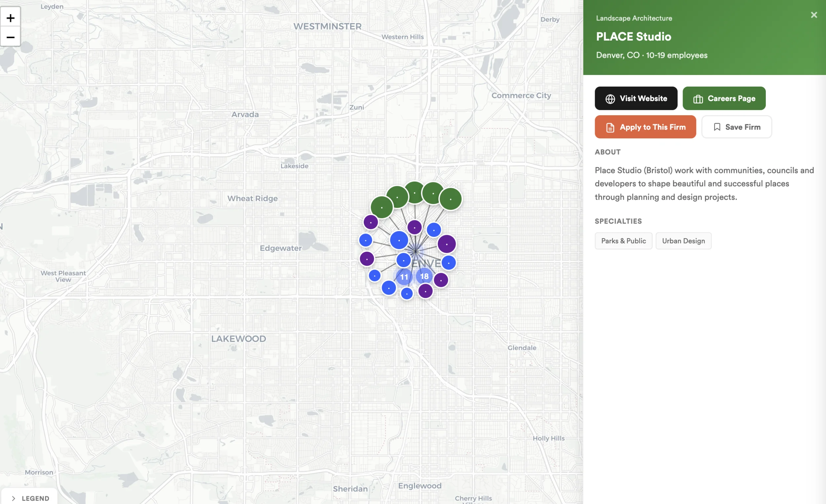826x504 pixels.
Task: Open the firm's website via Visit Website
Action: [x=636, y=98]
